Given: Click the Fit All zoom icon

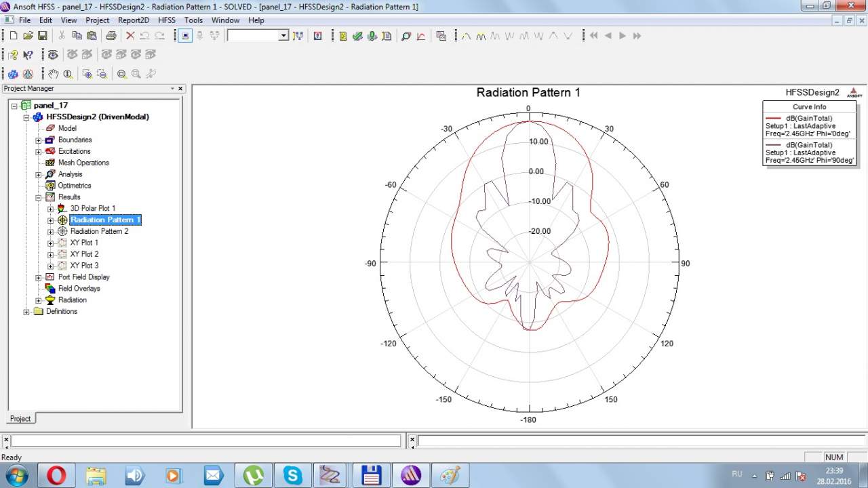Looking at the screenshot, I should click(x=121, y=74).
